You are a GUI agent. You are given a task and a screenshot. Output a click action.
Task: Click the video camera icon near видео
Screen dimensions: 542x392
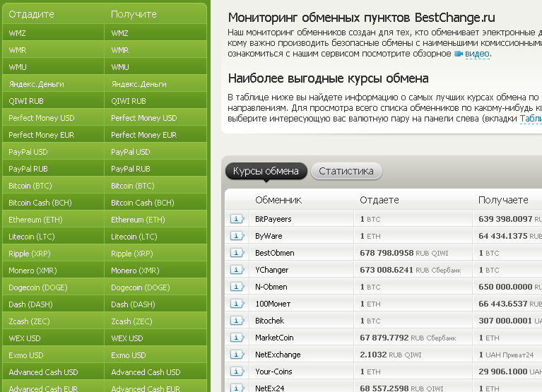tap(459, 54)
